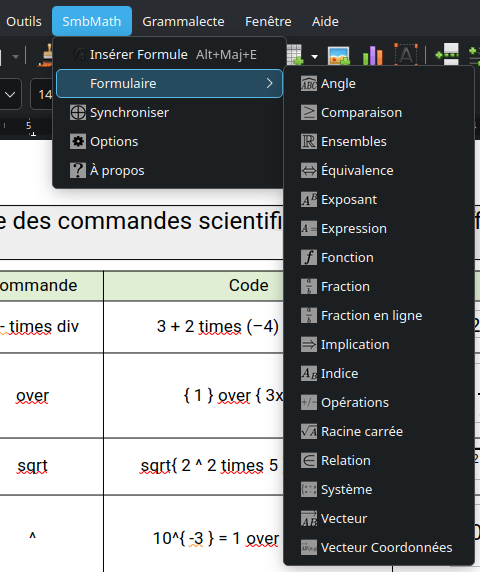Viewport: 480px width, 572px height.
Task: Expand the Formulaire submenu arrow
Action: point(270,84)
